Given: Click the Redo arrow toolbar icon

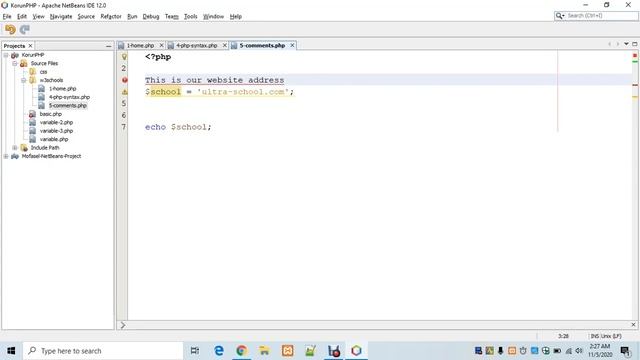Looking at the screenshot, I should (x=24, y=29).
